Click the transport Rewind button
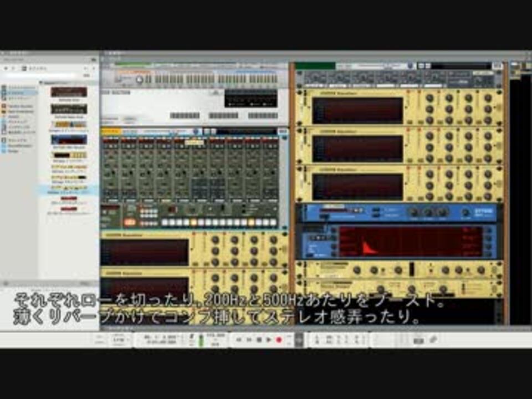Viewport: 532px width, 399px height. click(239, 339)
